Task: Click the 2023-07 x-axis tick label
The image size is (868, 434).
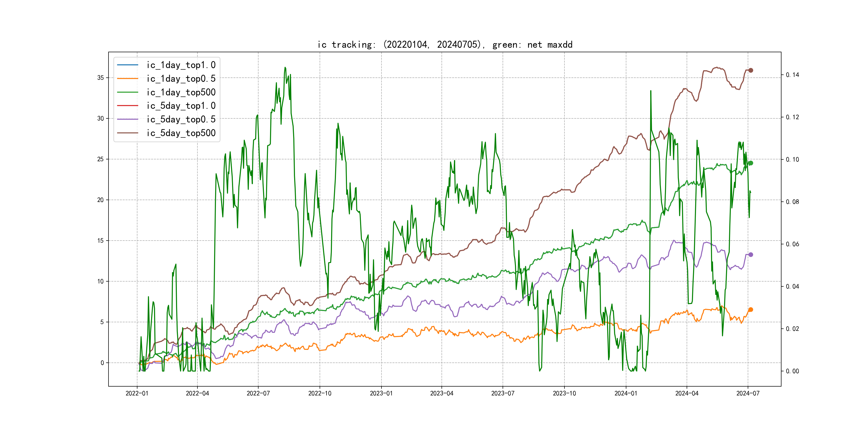Action: (x=503, y=393)
